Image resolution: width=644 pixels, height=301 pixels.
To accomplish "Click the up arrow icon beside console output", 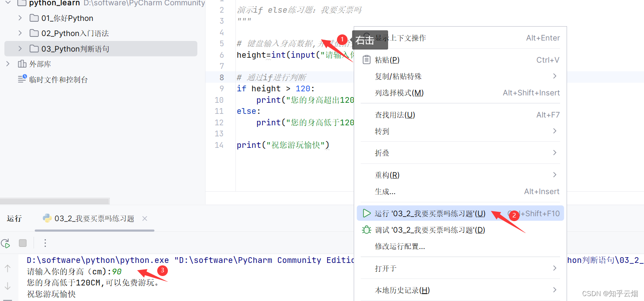I will coord(7,268).
